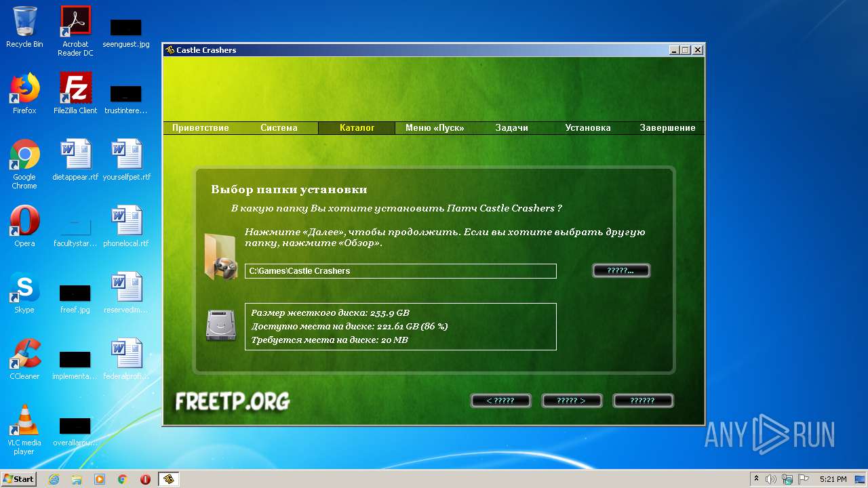
Task: Click the taskbar clock showing 5:21 PM
Action: point(833,479)
